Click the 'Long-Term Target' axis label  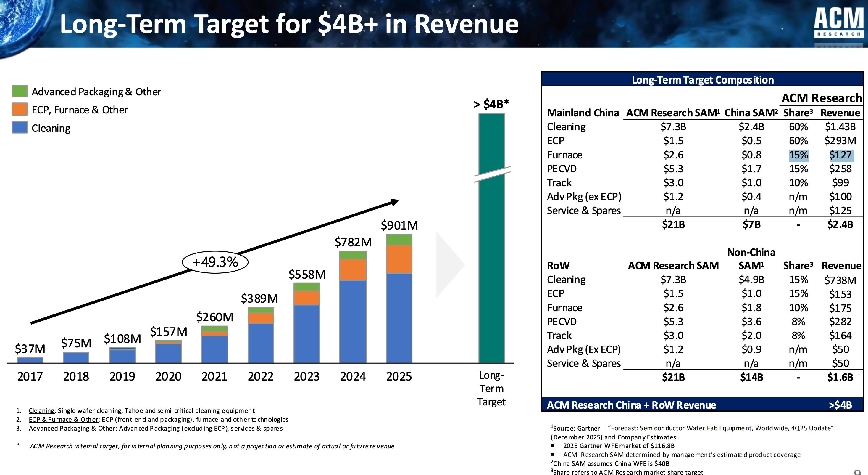(x=491, y=389)
